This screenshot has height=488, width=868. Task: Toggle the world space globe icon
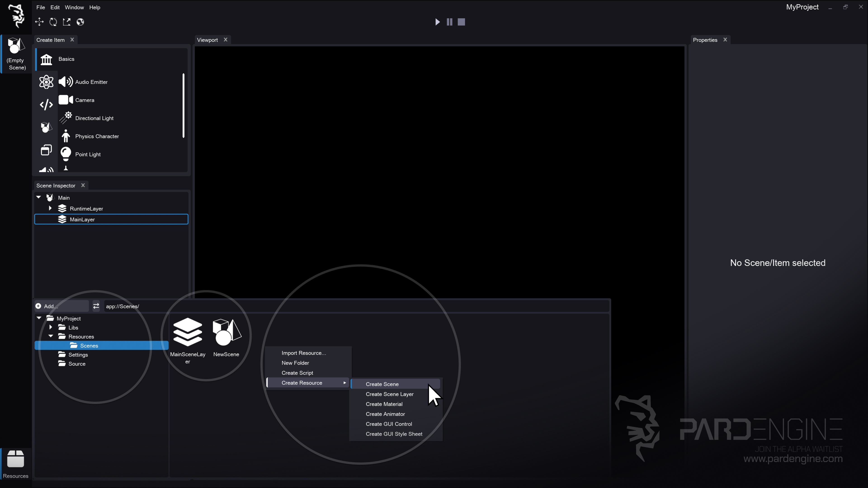coord(80,22)
